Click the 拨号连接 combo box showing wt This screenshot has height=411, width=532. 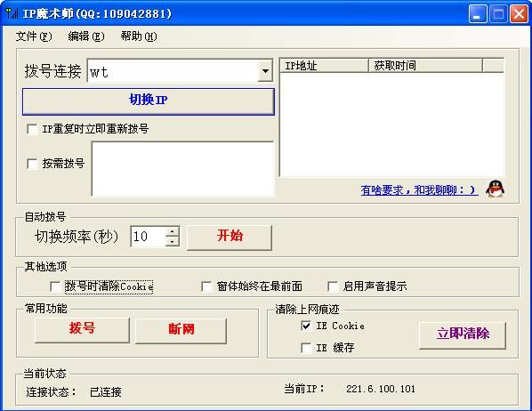pos(180,71)
